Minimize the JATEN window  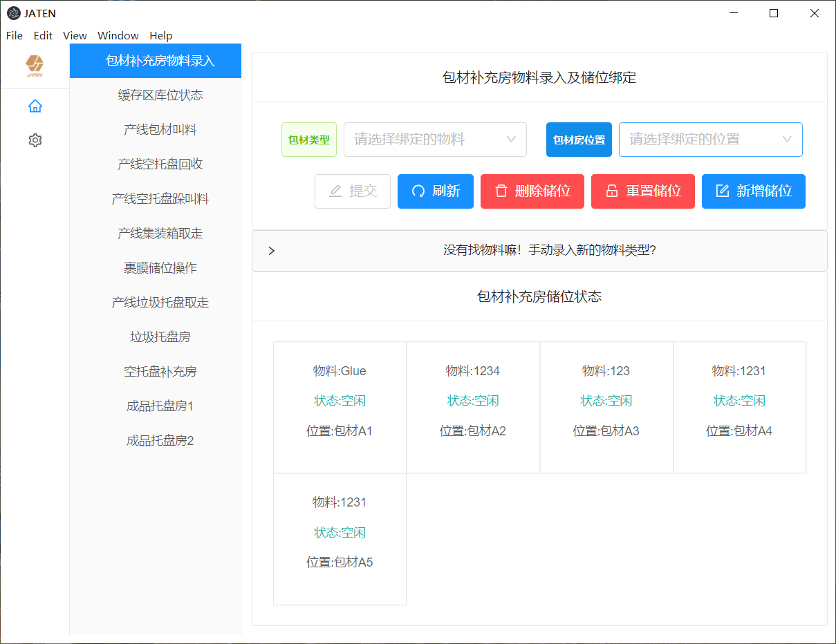(x=734, y=13)
